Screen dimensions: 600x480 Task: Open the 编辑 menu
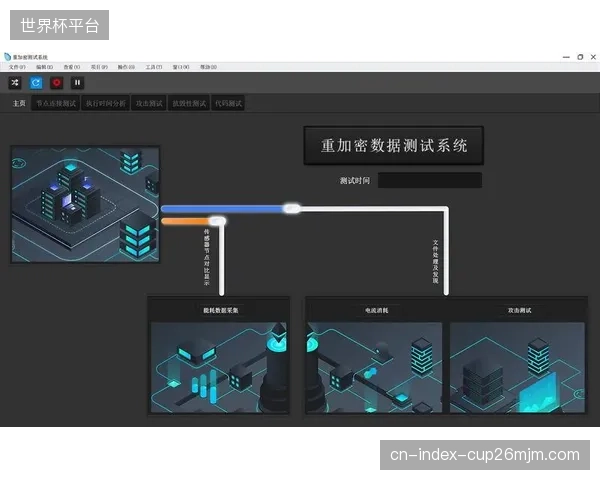coord(44,67)
